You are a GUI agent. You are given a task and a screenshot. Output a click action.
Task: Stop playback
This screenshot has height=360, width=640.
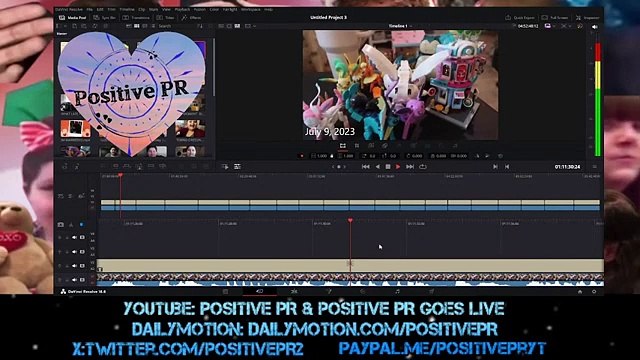tap(388, 167)
